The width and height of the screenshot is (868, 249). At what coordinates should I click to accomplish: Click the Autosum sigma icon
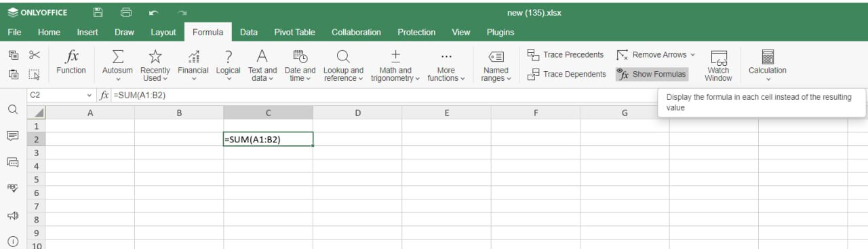pos(117,56)
